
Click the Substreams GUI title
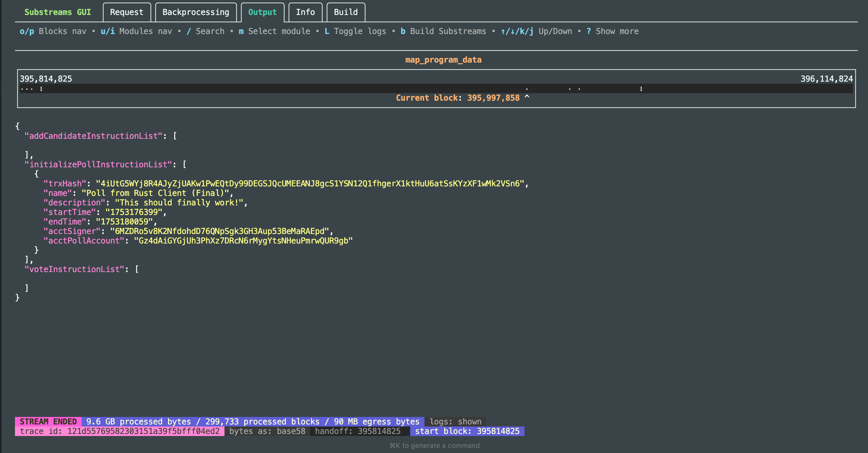(57, 12)
